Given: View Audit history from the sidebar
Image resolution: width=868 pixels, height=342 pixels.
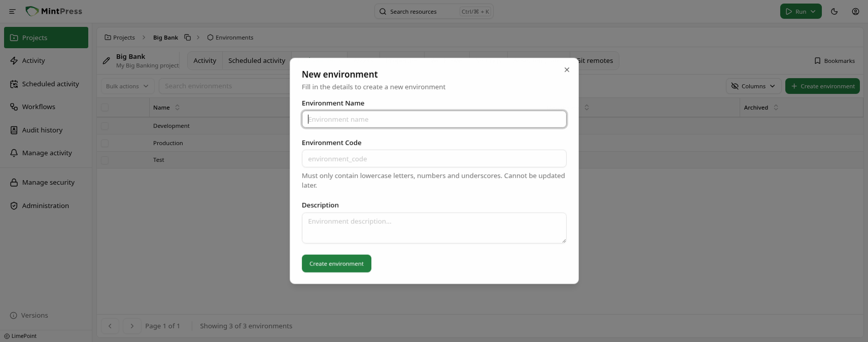Looking at the screenshot, I should [42, 130].
